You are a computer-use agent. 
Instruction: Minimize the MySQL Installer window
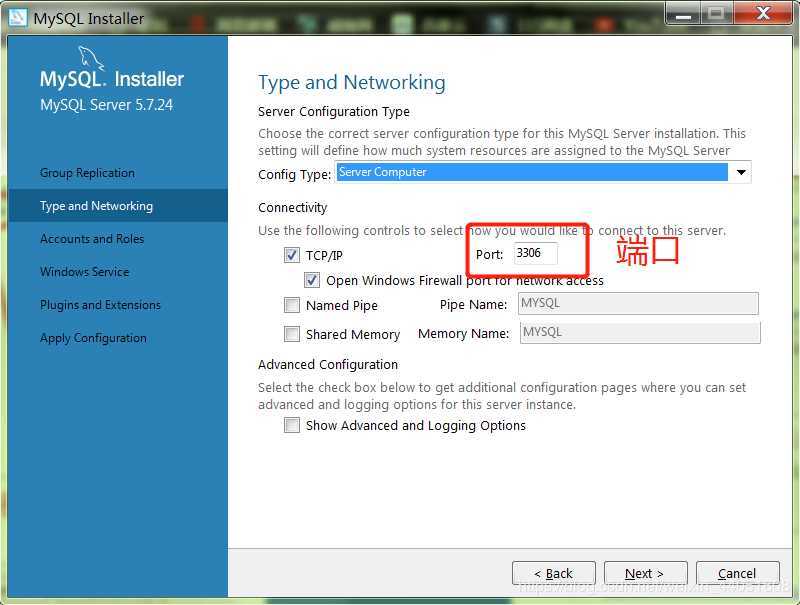tap(683, 14)
